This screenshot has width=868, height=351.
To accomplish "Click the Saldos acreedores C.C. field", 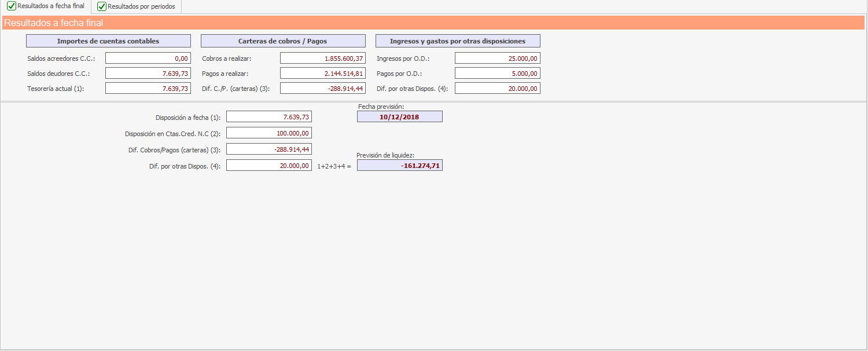I will [x=148, y=58].
